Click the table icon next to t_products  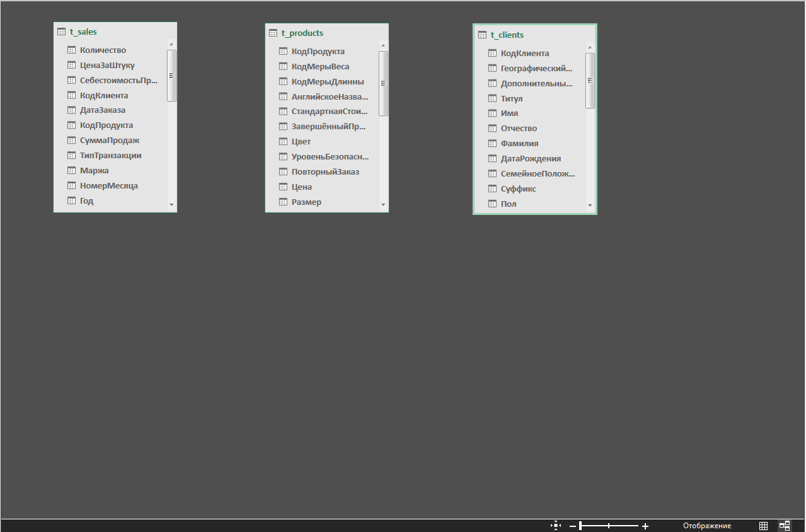(273, 33)
